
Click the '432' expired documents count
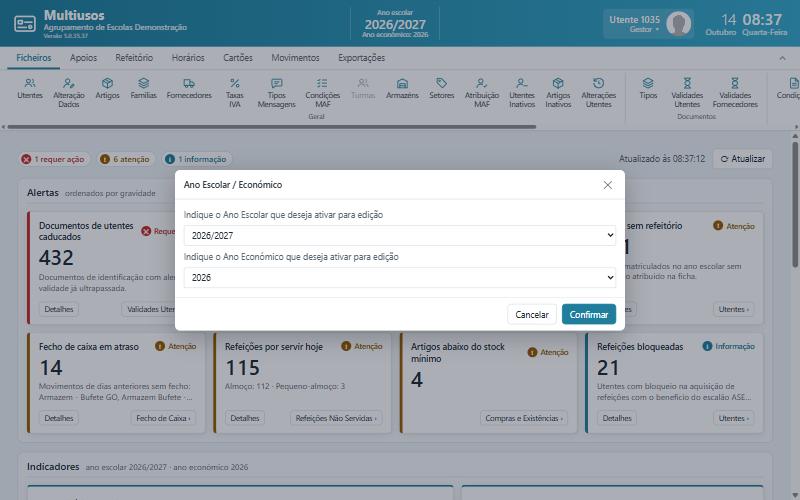click(56, 258)
